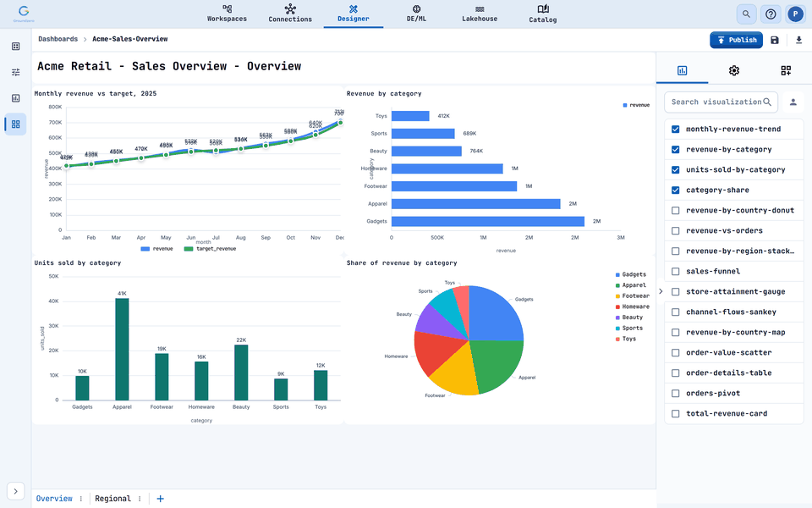The height and width of the screenshot is (508, 812).
Task: Save the dashboard with the disk icon
Action: coord(775,40)
